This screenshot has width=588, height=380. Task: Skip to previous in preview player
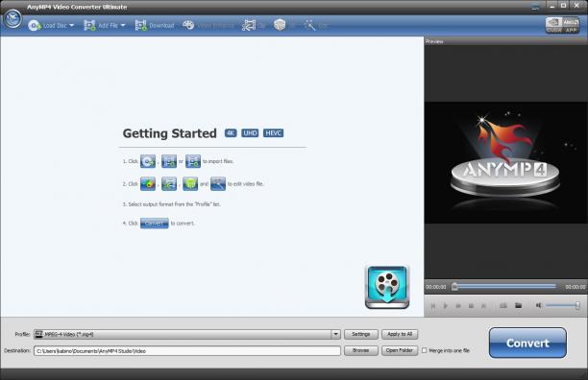[433, 306]
